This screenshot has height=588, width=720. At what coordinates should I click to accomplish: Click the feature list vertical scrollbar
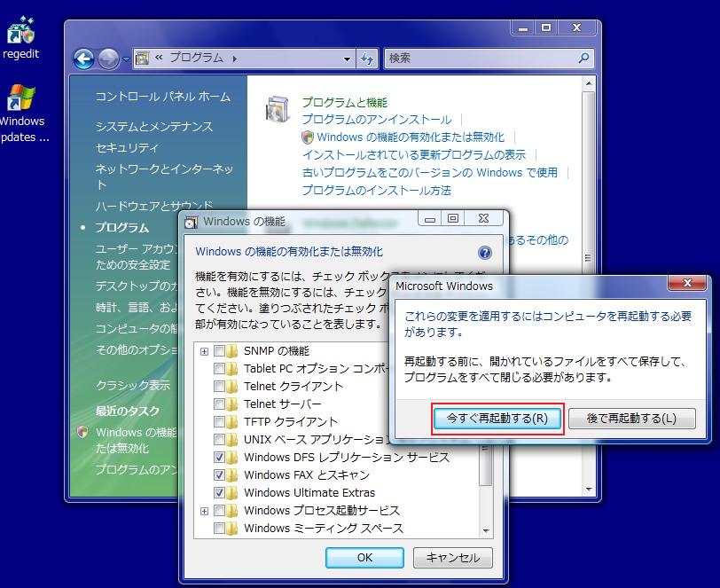485,470
